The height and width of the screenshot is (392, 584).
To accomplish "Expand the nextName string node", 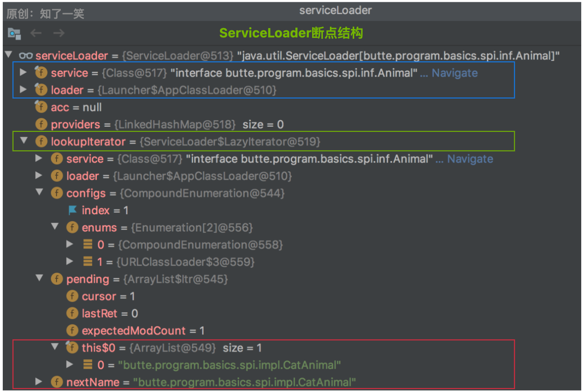I will click(39, 382).
